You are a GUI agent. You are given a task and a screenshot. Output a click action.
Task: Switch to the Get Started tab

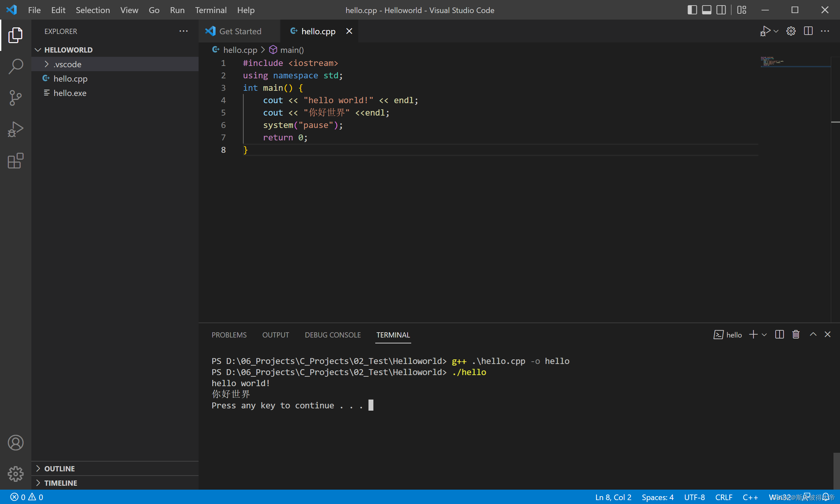239,31
